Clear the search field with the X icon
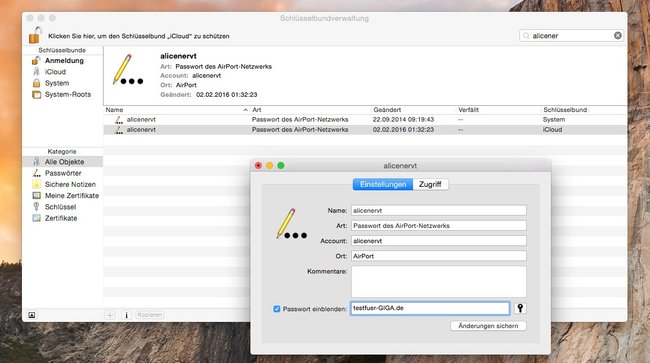The image size is (650, 363). (618, 36)
